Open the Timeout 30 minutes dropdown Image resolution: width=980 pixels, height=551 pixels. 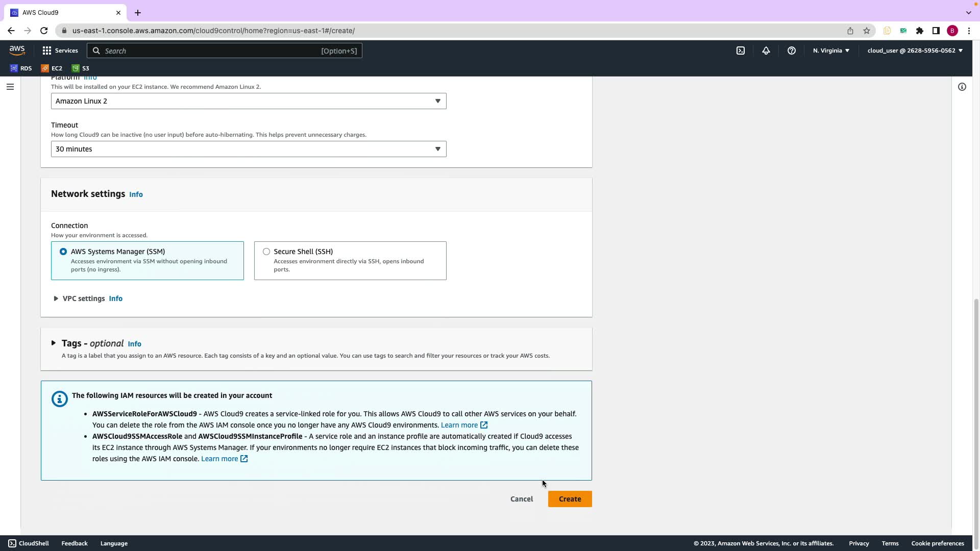click(249, 149)
